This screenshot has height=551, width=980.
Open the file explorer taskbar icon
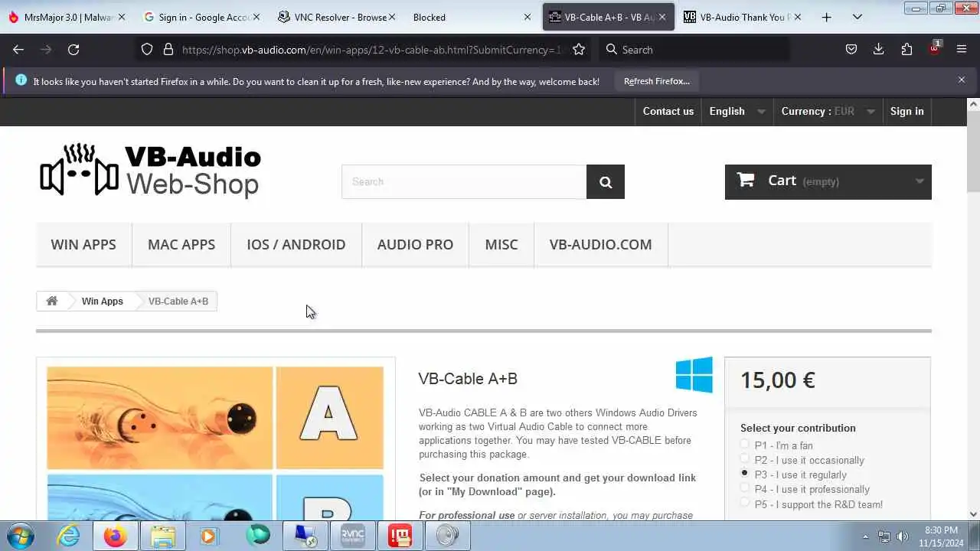163,536
